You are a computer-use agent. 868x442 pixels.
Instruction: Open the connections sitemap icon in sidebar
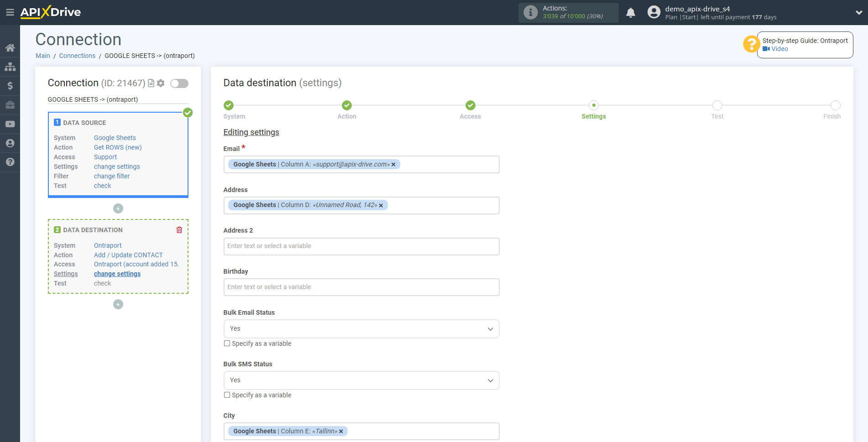10,67
